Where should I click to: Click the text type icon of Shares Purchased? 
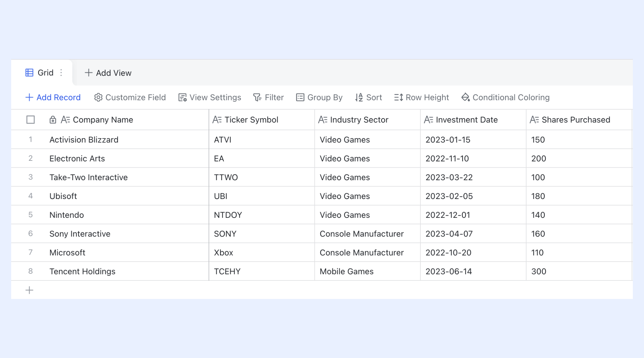pyautogui.click(x=534, y=120)
